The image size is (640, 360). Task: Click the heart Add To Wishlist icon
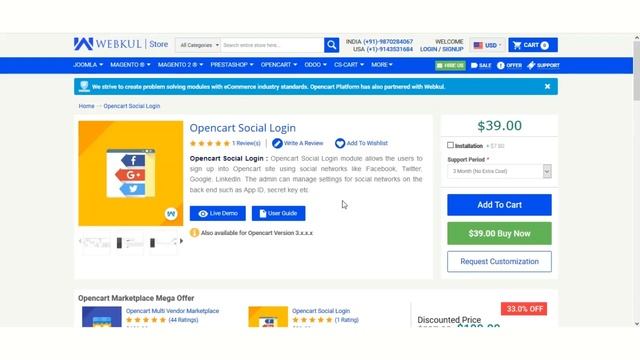point(340,143)
